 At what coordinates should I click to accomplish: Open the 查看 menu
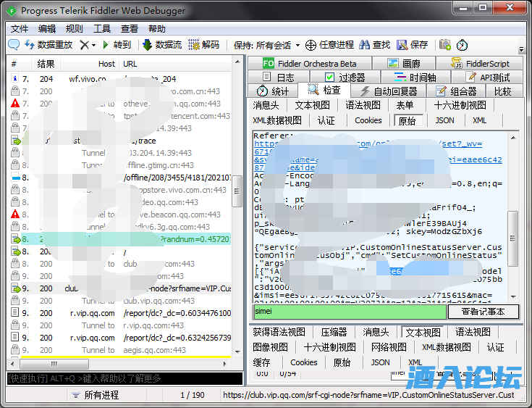coord(130,29)
